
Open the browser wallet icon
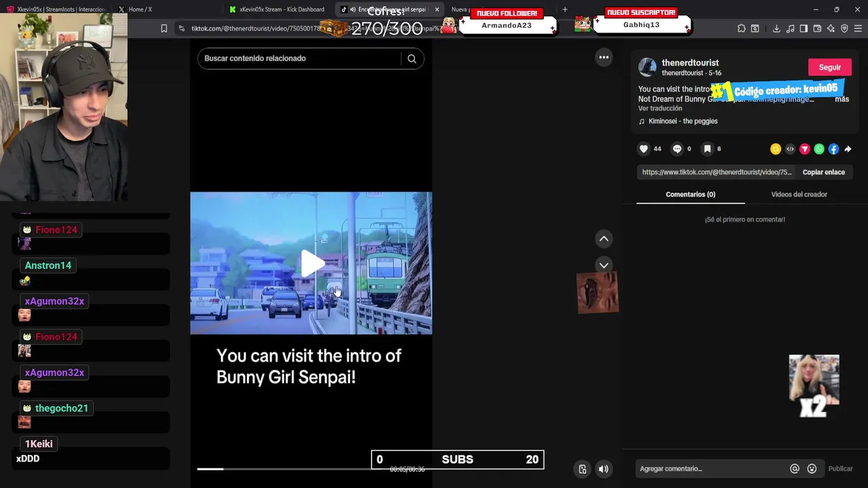(x=817, y=28)
